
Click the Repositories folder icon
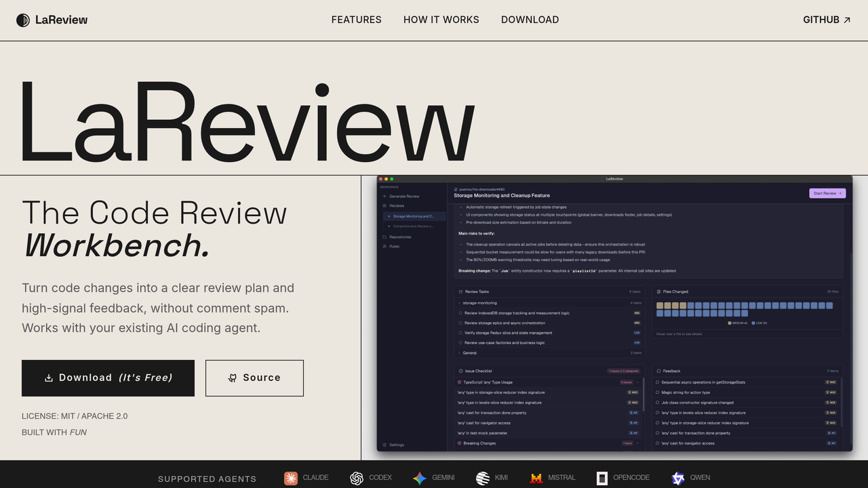[384, 237]
